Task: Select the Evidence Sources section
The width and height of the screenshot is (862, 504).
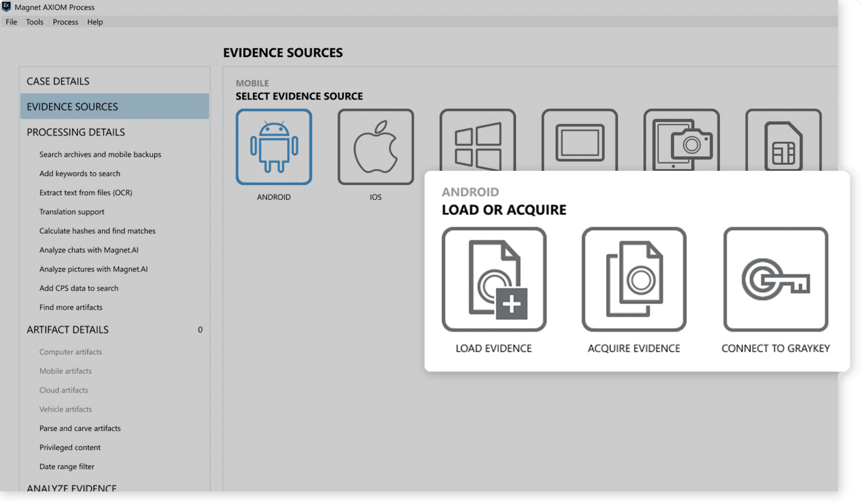Action: pyautogui.click(x=114, y=106)
